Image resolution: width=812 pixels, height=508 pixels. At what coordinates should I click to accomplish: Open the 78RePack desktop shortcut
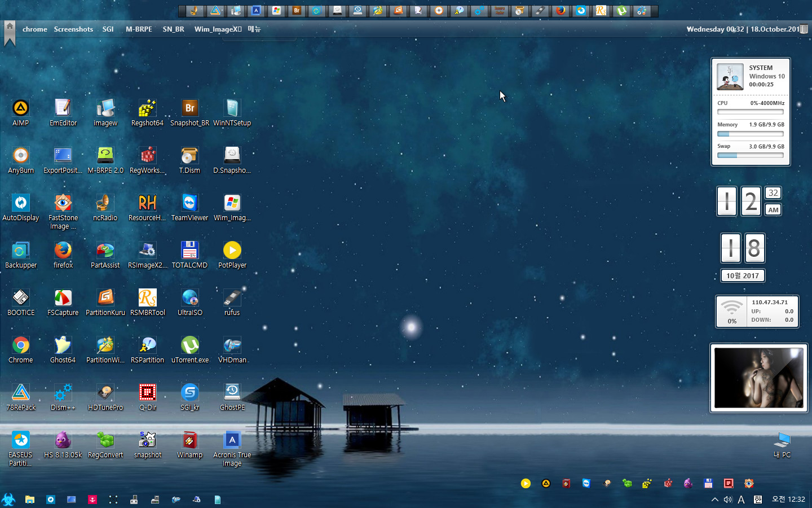pyautogui.click(x=21, y=397)
